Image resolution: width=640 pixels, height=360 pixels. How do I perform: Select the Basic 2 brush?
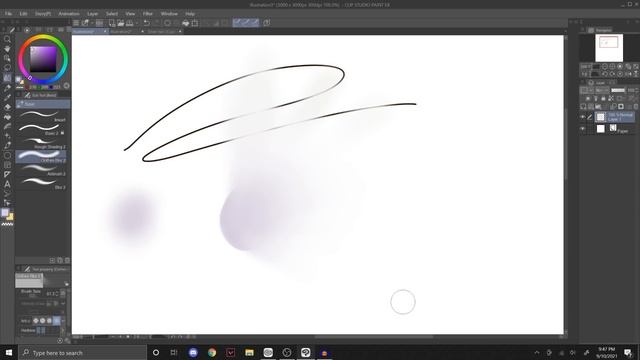[42, 129]
